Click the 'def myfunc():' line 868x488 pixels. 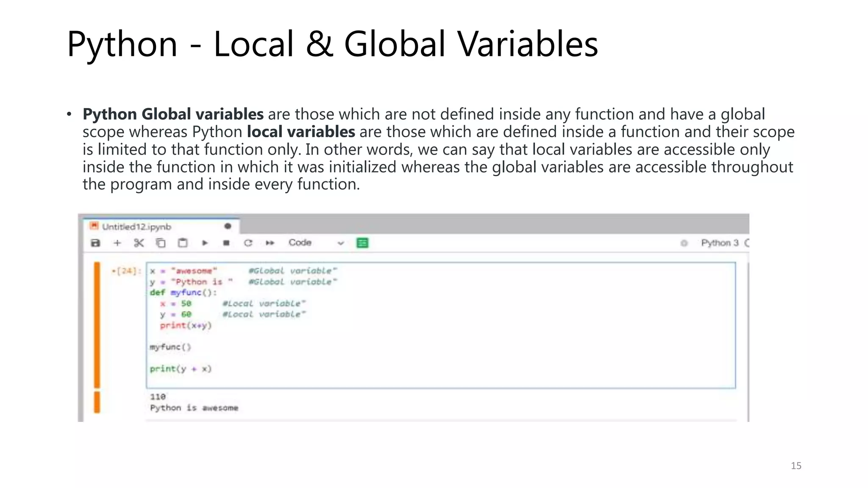click(183, 292)
